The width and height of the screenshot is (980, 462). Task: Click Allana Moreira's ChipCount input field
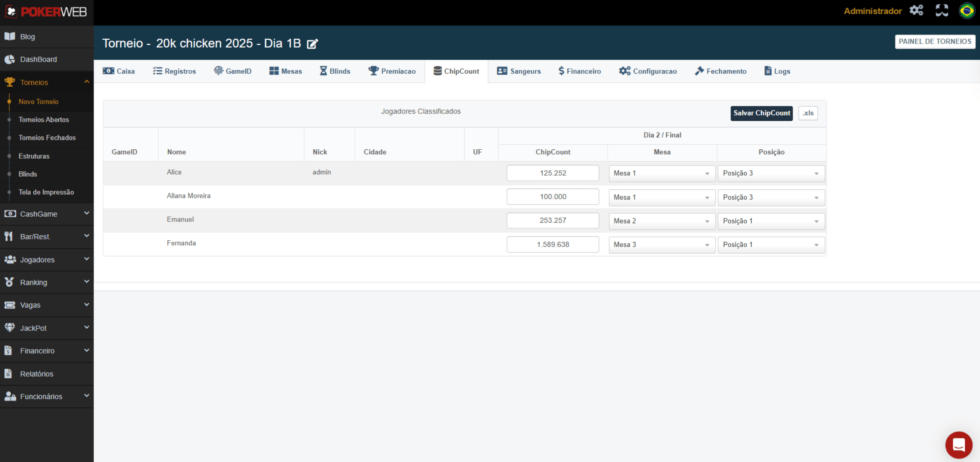[x=553, y=197]
